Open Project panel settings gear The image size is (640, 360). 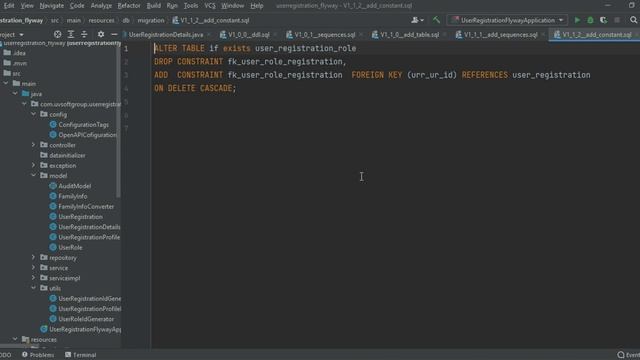[x=101, y=34]
